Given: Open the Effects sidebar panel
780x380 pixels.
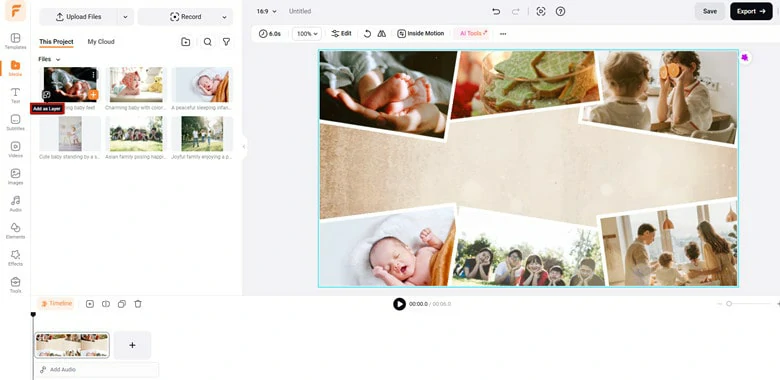Looking at the screenshot, I should (x=15, y=258).
